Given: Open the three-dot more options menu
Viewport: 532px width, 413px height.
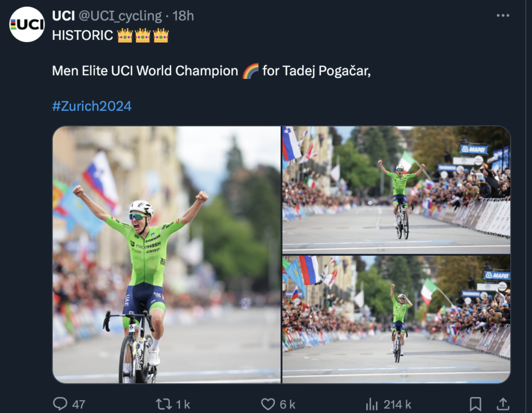Looking at the screenshot, I should 503,16.
